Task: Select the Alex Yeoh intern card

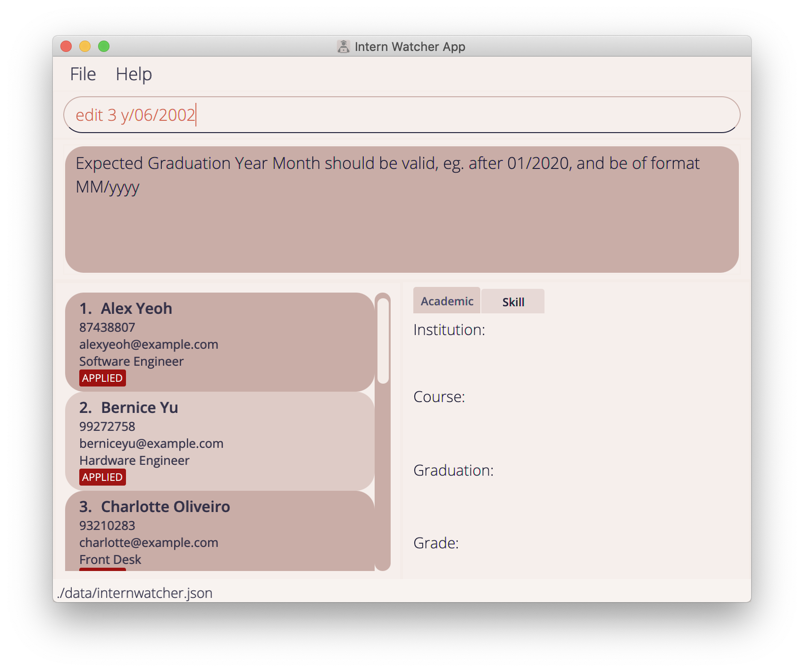Action: pyautogui.click(x=220, y=342)
